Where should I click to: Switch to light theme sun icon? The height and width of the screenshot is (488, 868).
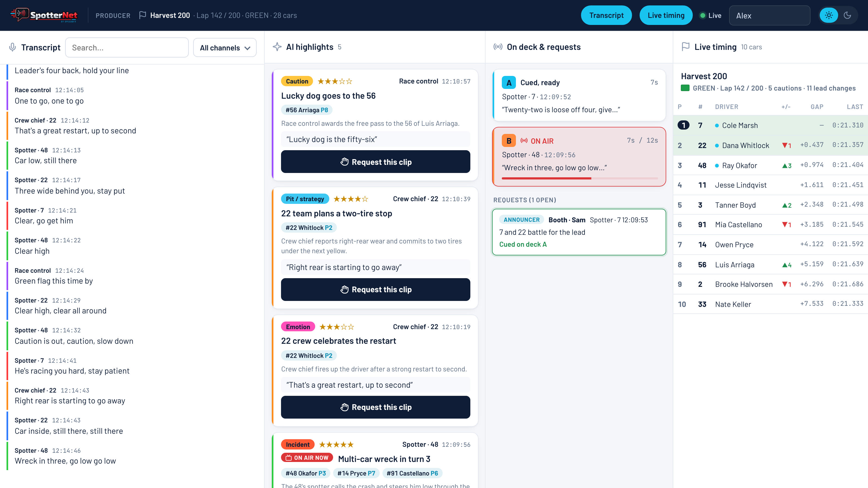click(829, 15)
